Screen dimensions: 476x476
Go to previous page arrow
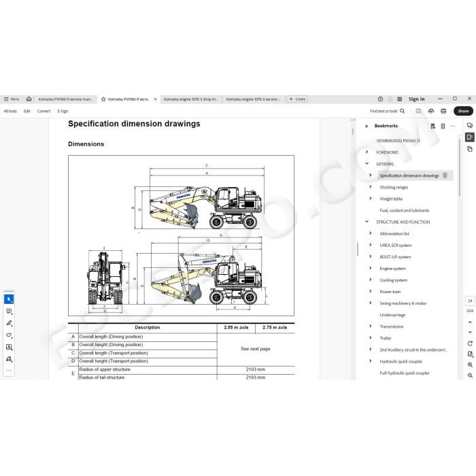click(470, 322)
